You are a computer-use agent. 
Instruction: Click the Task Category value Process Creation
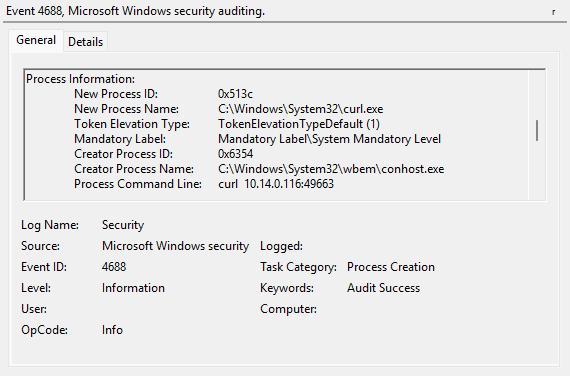[x=391, y=267]
